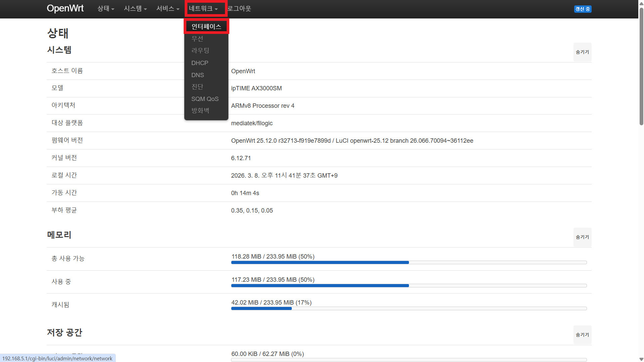Image resolution: width=644 pixels, height=362 pixels.
Task: Select SQM QoS menu item
Action: (205, 99)
